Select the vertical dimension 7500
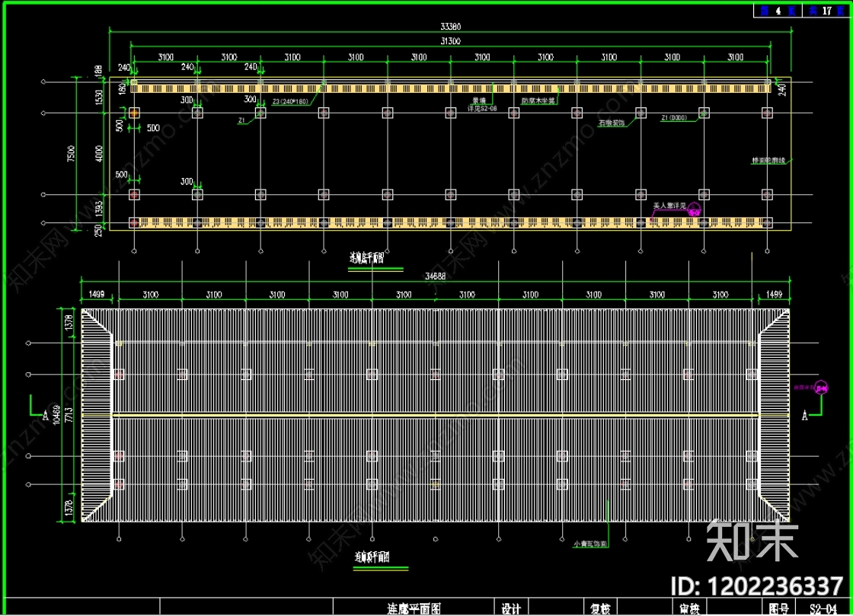 71,153
